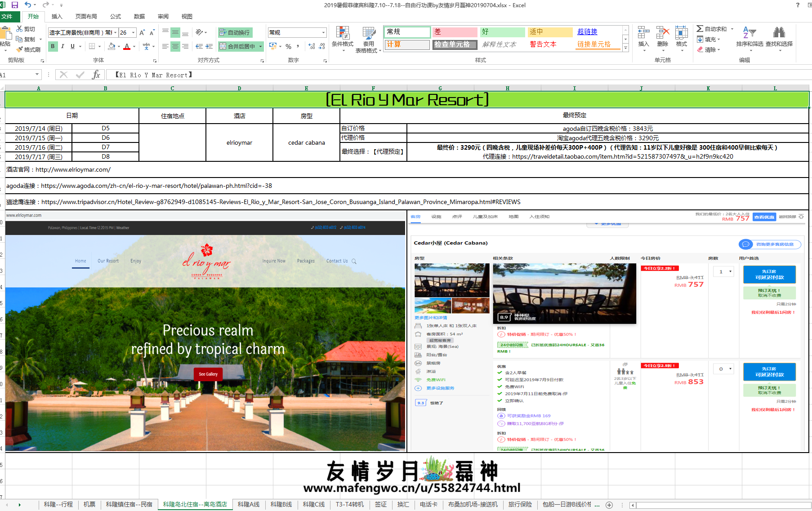812x511 pixels.
Task: Click the fill color paint bucket
Action: pyautogui.click(x=112, y=46)
